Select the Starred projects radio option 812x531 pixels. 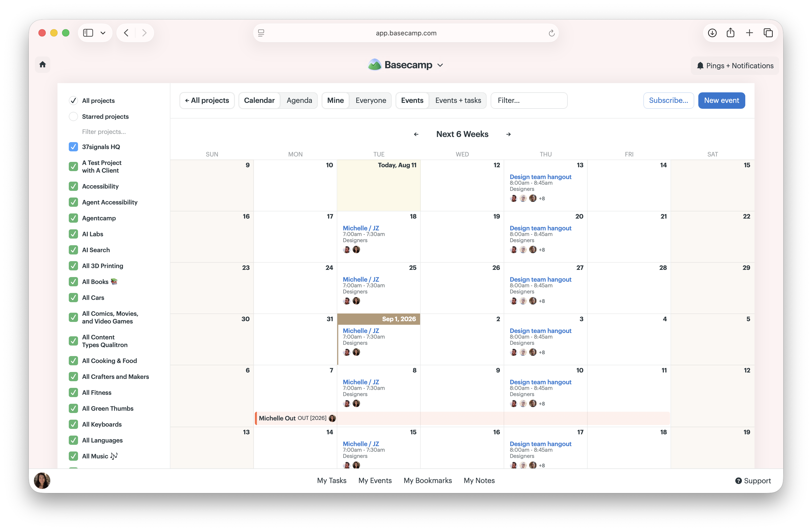73,117
